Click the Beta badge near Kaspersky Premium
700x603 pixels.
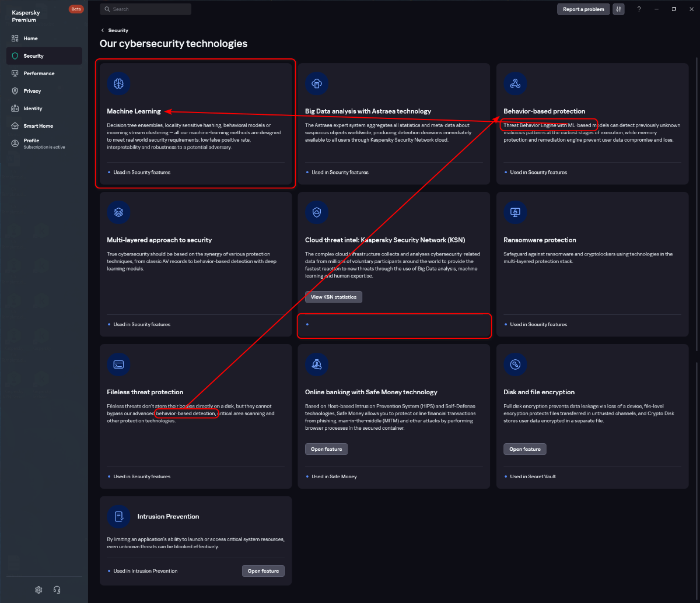(x=76, y=9)
